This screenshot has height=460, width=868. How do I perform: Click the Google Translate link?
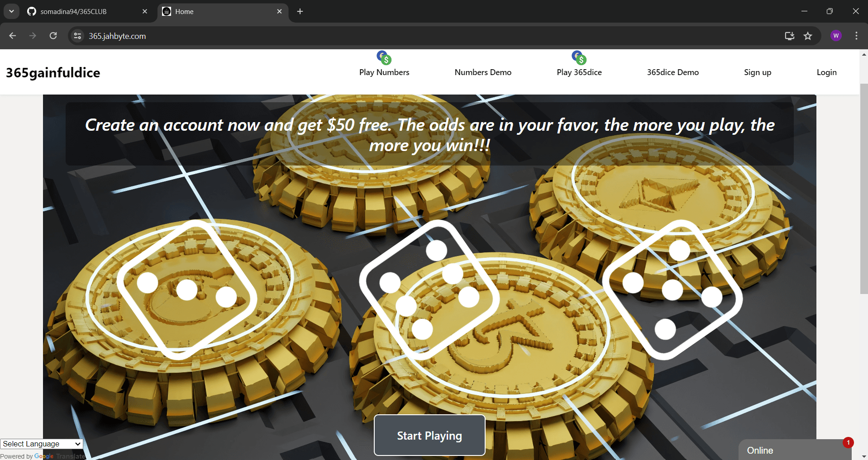[60, 456]
